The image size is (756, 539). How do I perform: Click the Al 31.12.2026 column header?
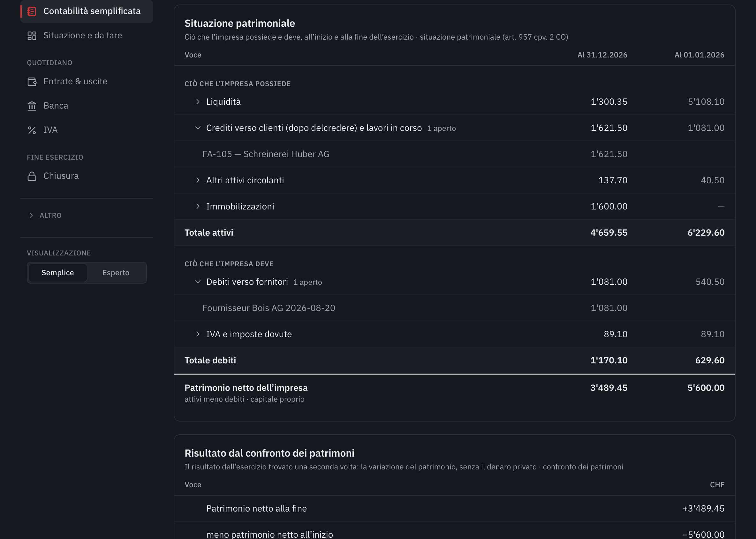click(602, 55)
